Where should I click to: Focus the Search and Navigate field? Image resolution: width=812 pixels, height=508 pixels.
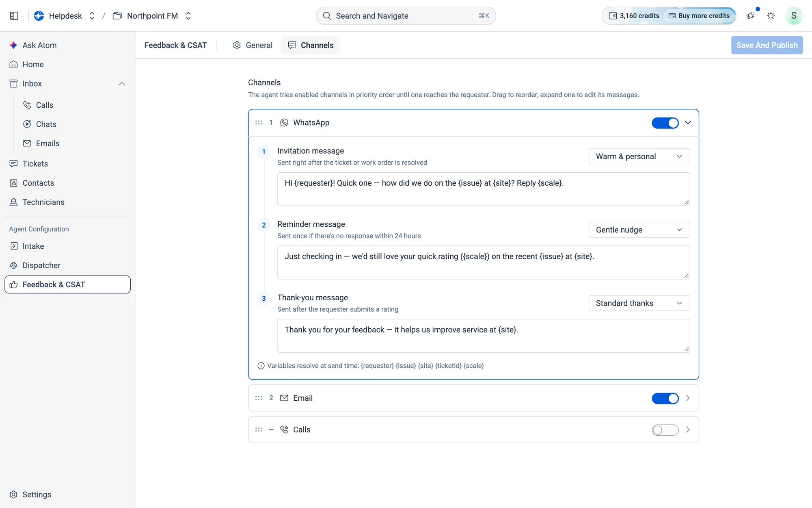click(x=406, y=16)
